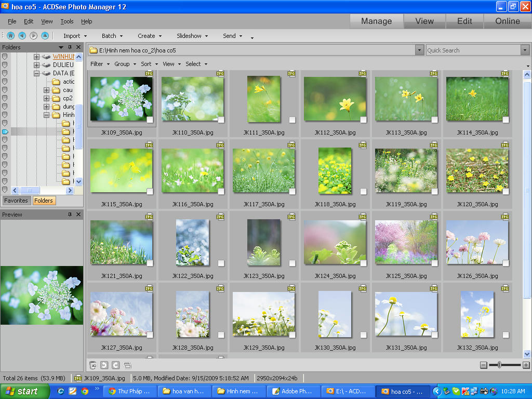Tick the checkbox on JK130_350A.jpg thumbnail
Screen dimensions: 532x399
click(363, 335)
